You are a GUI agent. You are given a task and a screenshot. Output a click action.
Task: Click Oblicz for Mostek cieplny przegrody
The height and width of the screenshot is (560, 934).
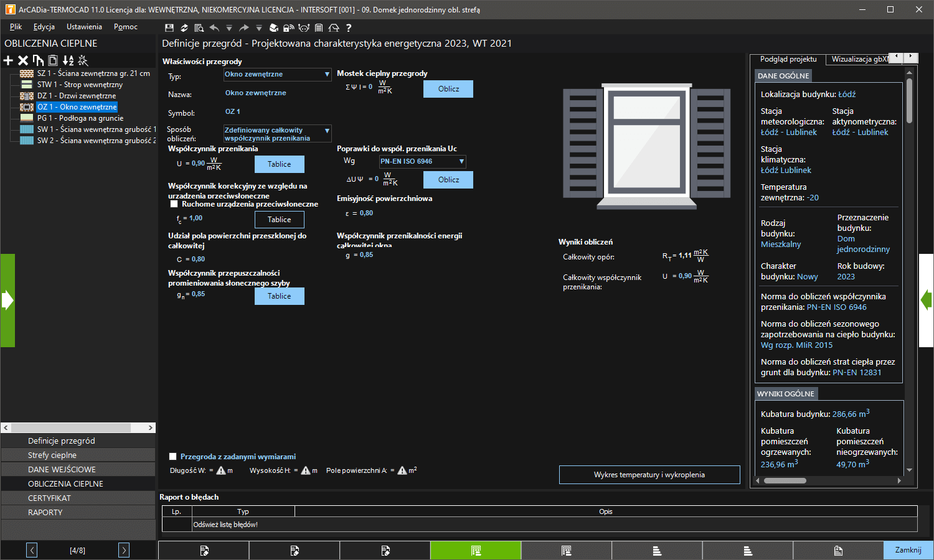pyautogui.click(x=448, y=89)
